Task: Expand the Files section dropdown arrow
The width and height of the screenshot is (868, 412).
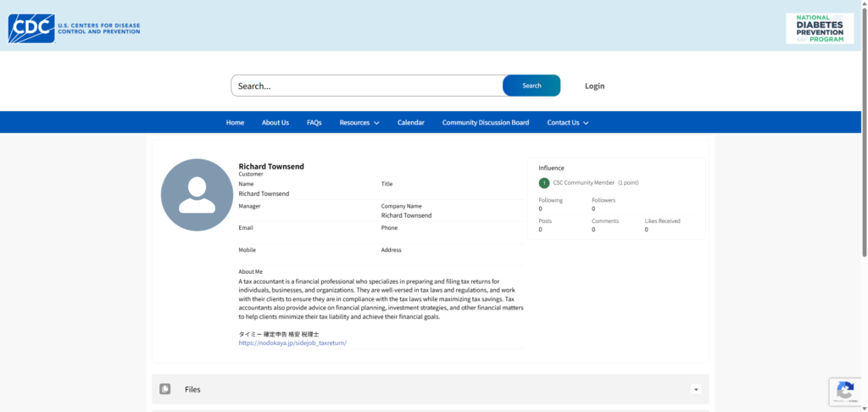Action: [696, 389]
